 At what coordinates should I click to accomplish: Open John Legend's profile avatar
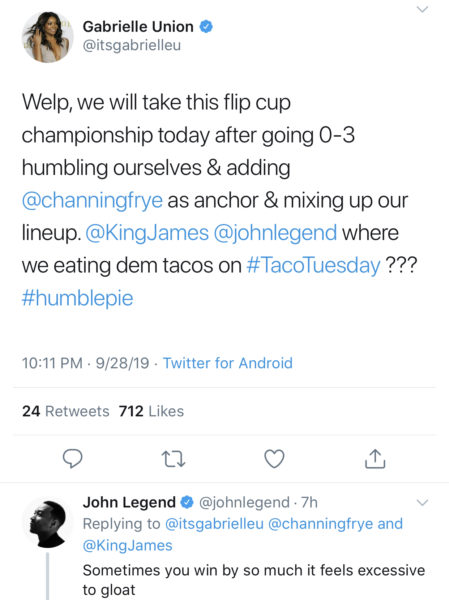pyautogui.click(x=47, y=523)
